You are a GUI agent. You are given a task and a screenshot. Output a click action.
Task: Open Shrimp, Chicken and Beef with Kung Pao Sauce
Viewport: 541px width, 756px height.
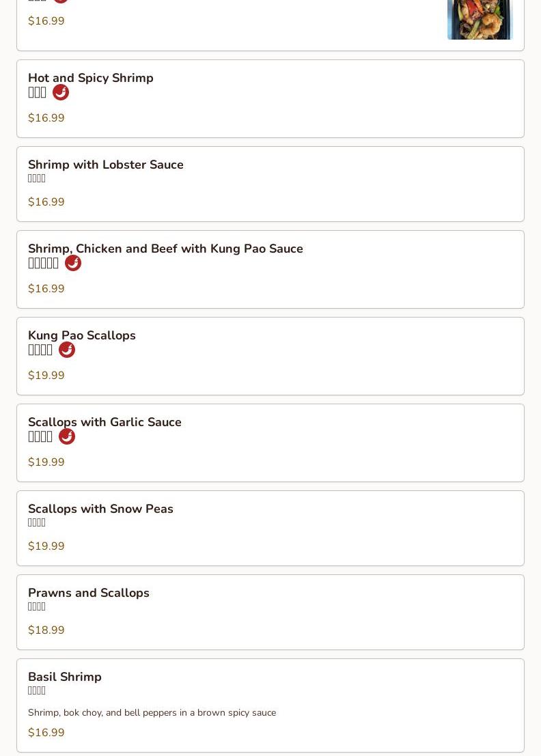(165, 249)
